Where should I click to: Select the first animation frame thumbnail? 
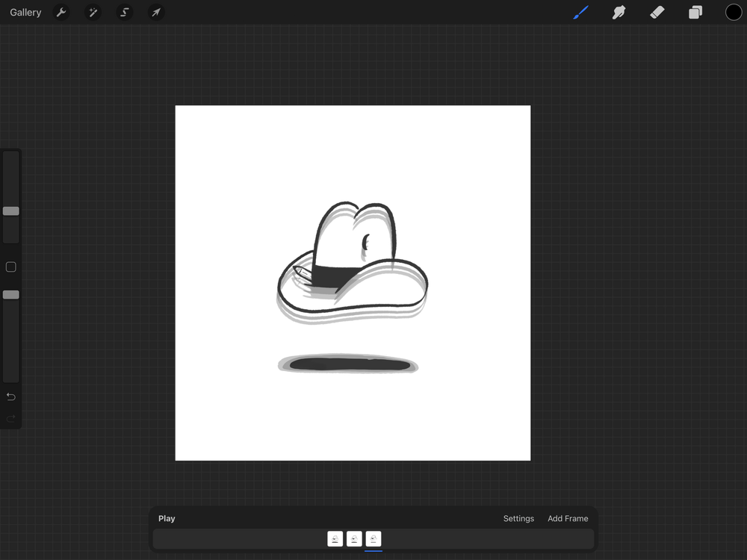point(335,538)
